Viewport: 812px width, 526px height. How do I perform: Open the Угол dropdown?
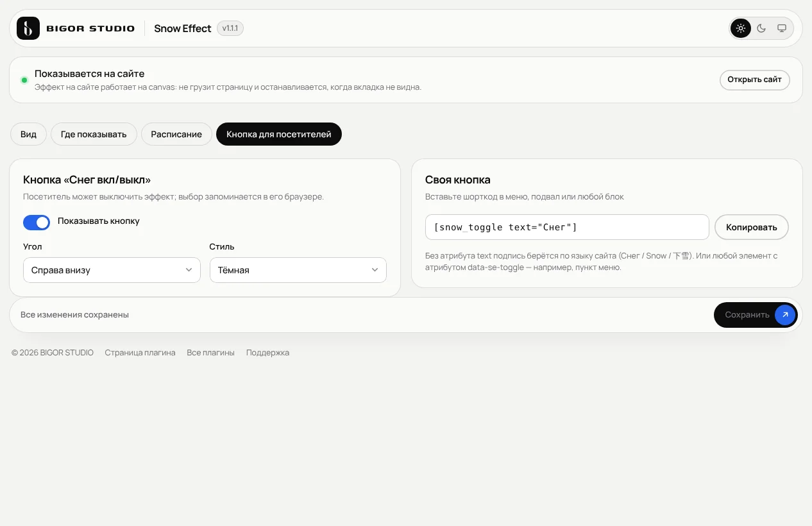pos(112,270)
